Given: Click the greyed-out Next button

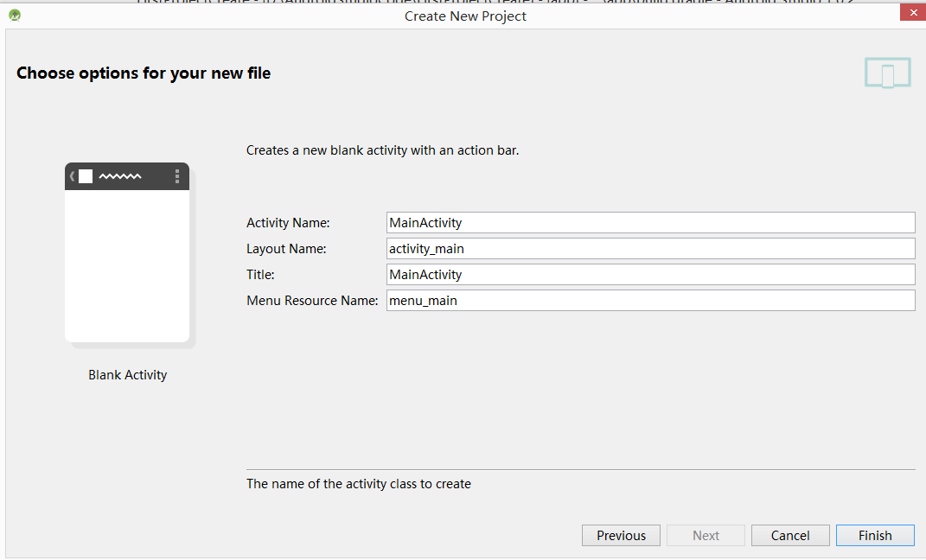Looking at the screenshot, I should click(706, 536).
